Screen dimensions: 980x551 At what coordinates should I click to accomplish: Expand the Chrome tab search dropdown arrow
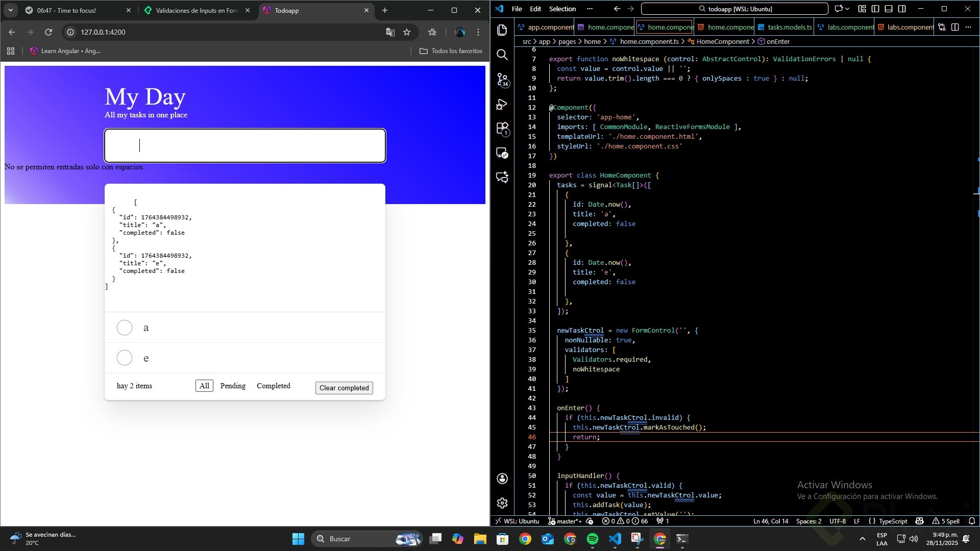[10, 10]
